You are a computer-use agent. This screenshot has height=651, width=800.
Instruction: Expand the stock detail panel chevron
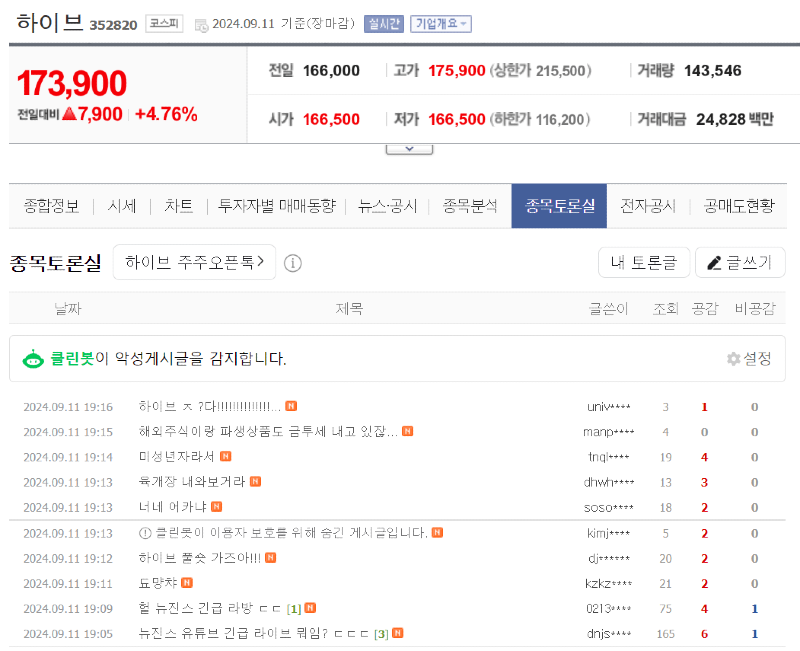[409, 149]
